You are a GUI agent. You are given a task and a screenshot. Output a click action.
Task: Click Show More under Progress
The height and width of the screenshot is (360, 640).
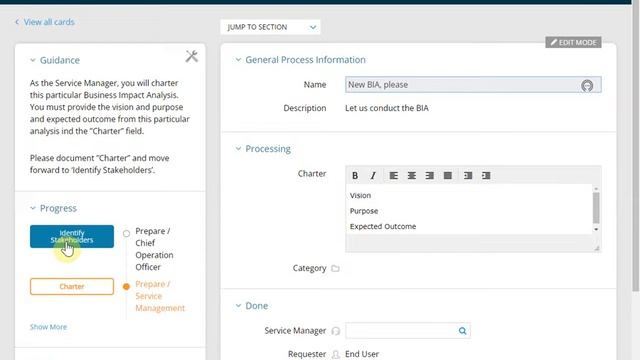pyautogui.click(x=48, y=327)
